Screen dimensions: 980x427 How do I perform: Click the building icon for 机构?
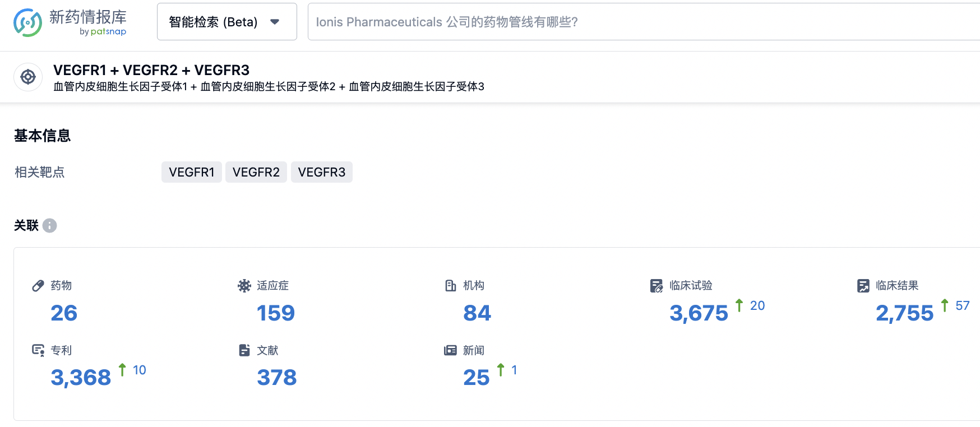pos(451,286)
